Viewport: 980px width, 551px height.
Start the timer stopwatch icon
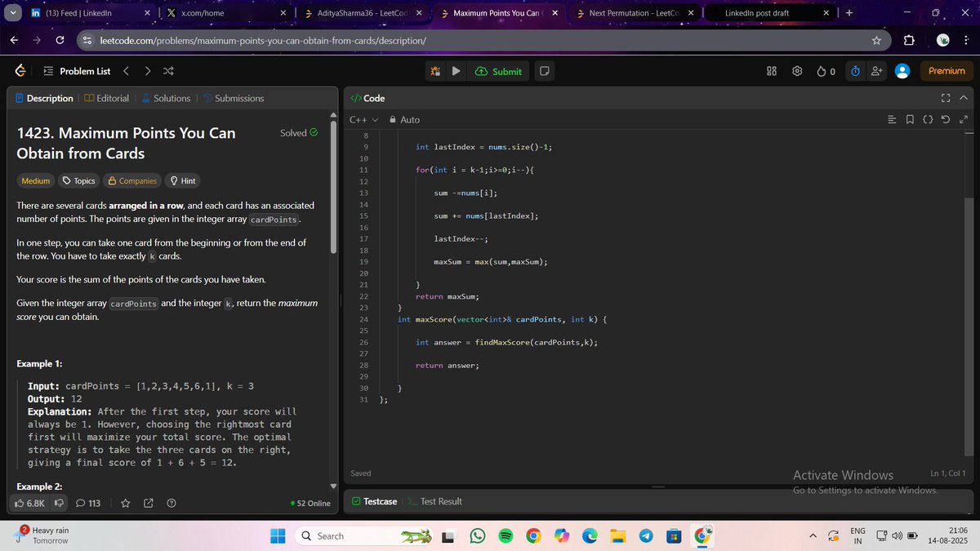coord(855,71)
